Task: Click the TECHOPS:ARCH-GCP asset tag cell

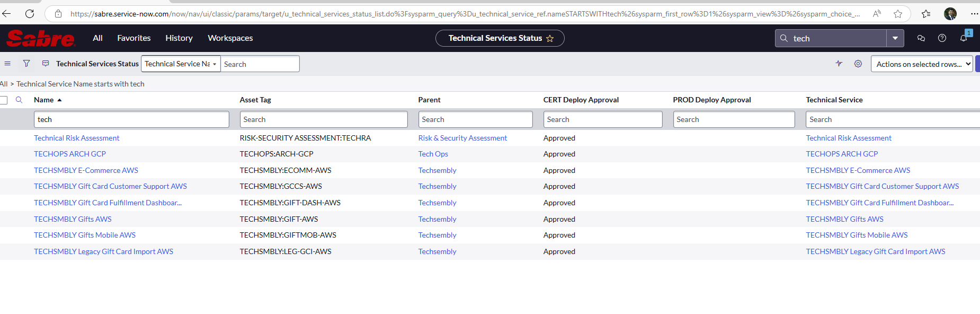Action: [277, 154]
